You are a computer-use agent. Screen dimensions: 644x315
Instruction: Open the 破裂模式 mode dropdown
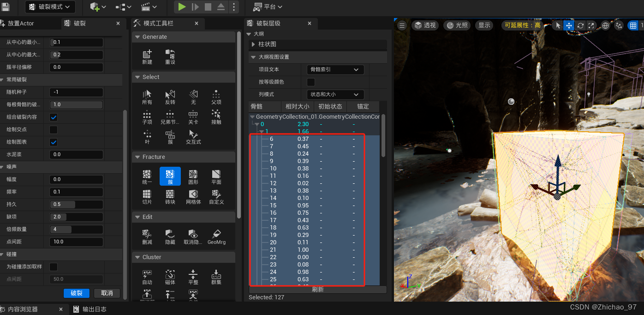tap(50, 6)
